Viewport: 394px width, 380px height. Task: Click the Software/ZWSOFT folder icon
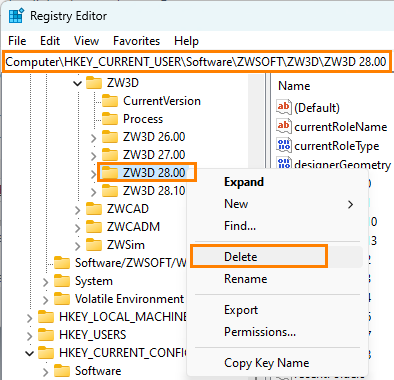(x=62, y=263)
